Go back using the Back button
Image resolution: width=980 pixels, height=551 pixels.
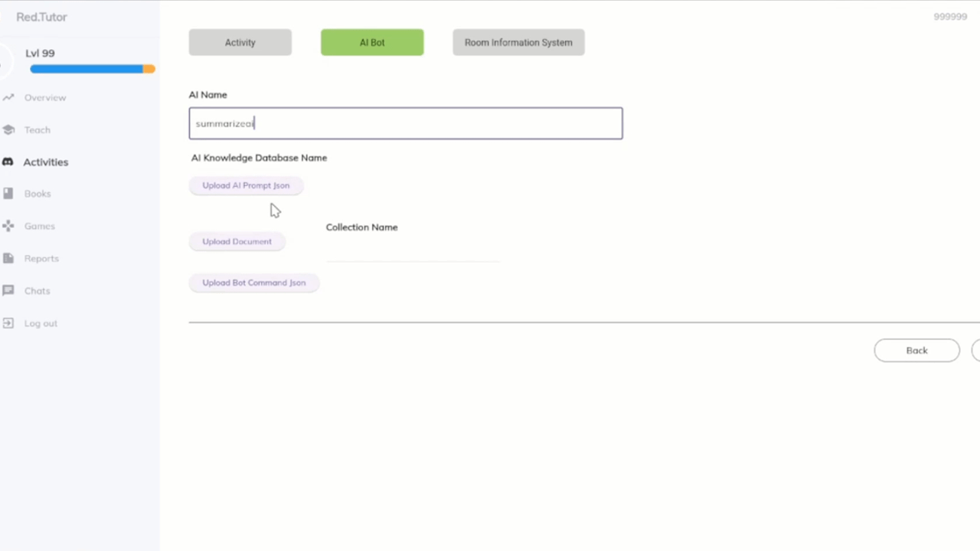click(x=916, y=350)
